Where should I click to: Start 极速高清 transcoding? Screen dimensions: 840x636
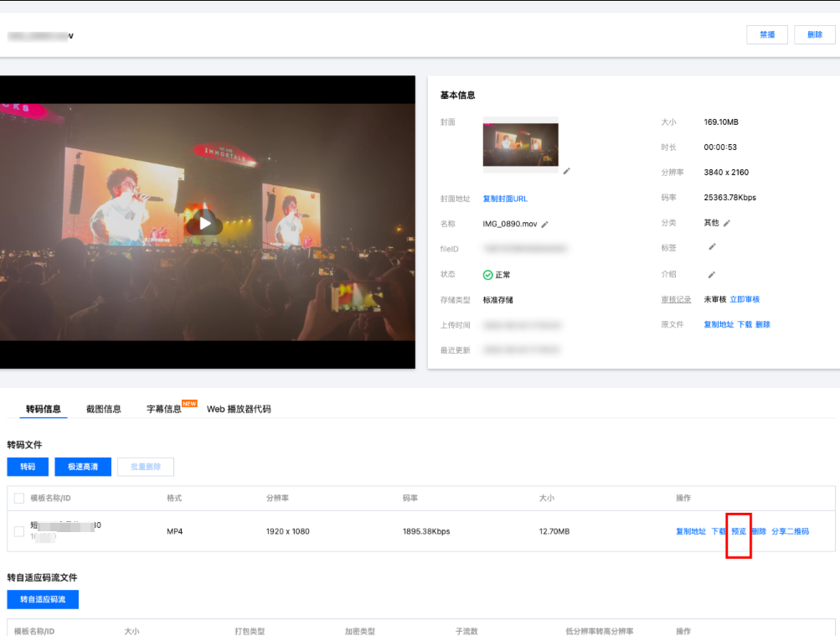[83, 467]
